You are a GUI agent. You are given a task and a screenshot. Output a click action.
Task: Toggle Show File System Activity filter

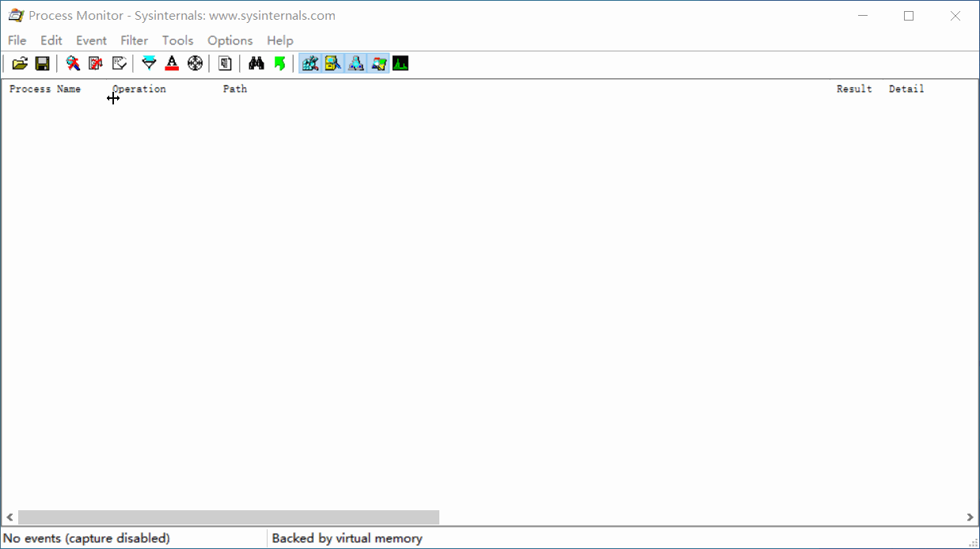(x=332, y=63)
